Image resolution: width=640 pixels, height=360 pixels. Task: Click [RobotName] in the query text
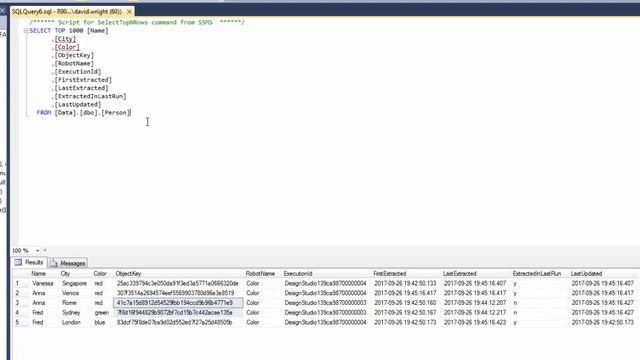(x=74, y=63)
